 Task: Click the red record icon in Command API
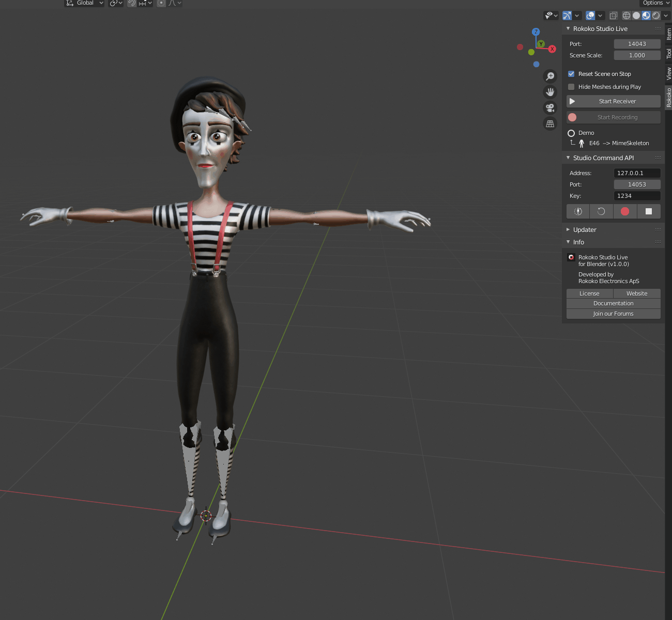click(x=625, y=211)
